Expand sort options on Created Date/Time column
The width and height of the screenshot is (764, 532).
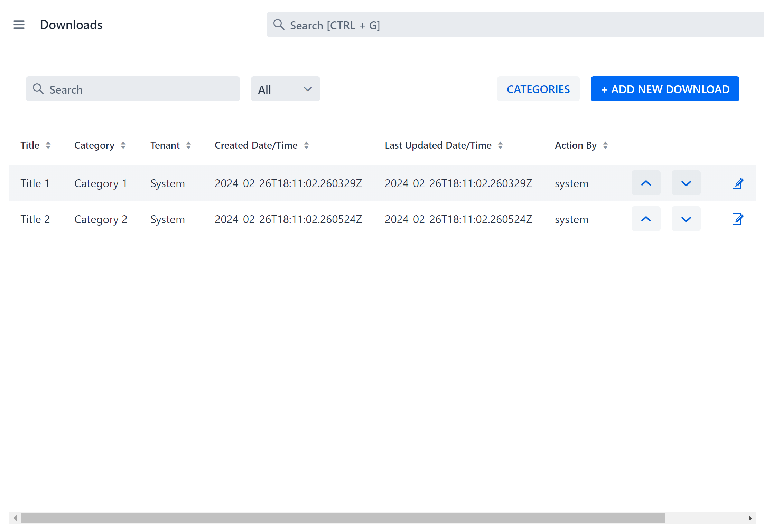pos(306,145)
